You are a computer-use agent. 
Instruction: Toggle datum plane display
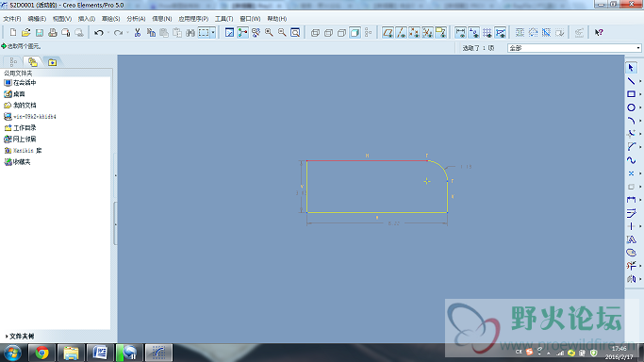click(388, 32)
